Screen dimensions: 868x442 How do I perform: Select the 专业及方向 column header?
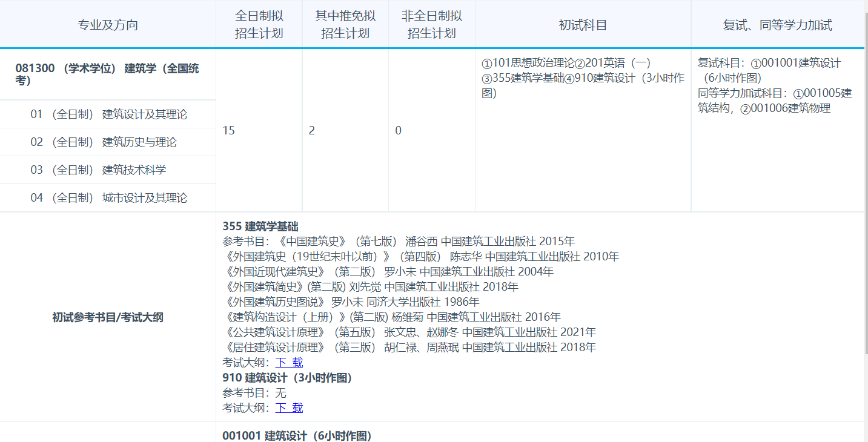tap(108, 24)
